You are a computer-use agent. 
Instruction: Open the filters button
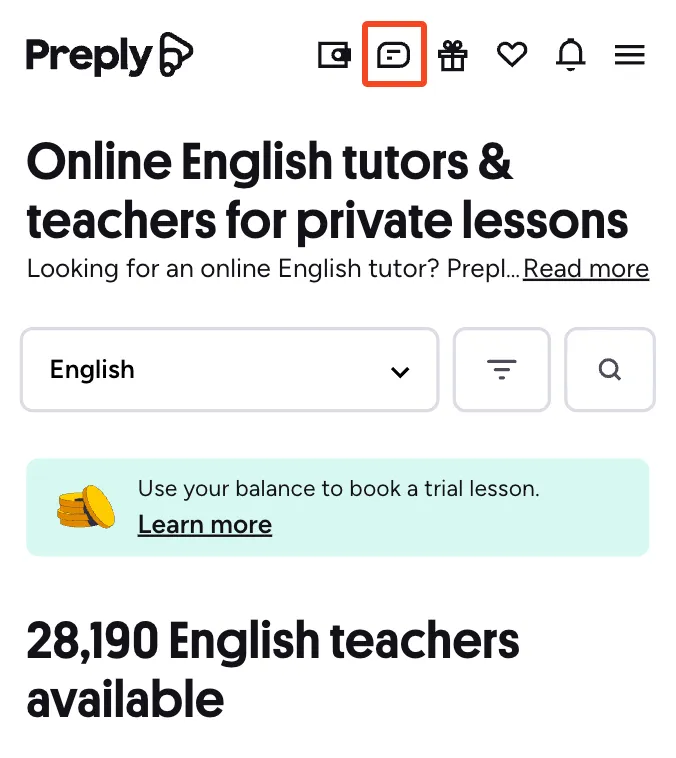[x=501, y=370]
